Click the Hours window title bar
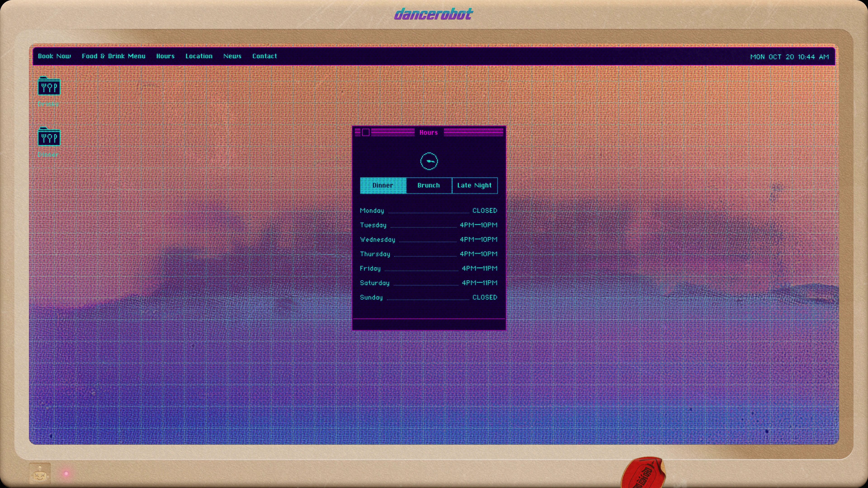868x488 pixels. [429, 132]
